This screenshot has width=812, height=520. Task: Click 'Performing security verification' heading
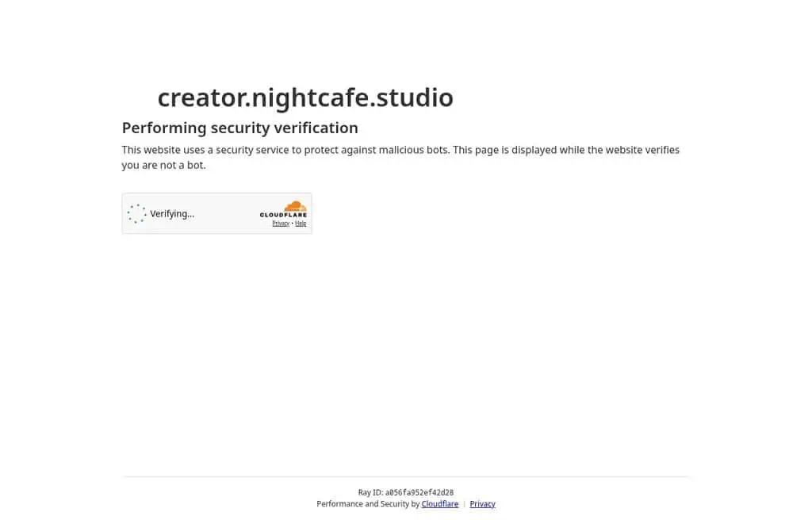pyautogui.click(x=239, y=128)
